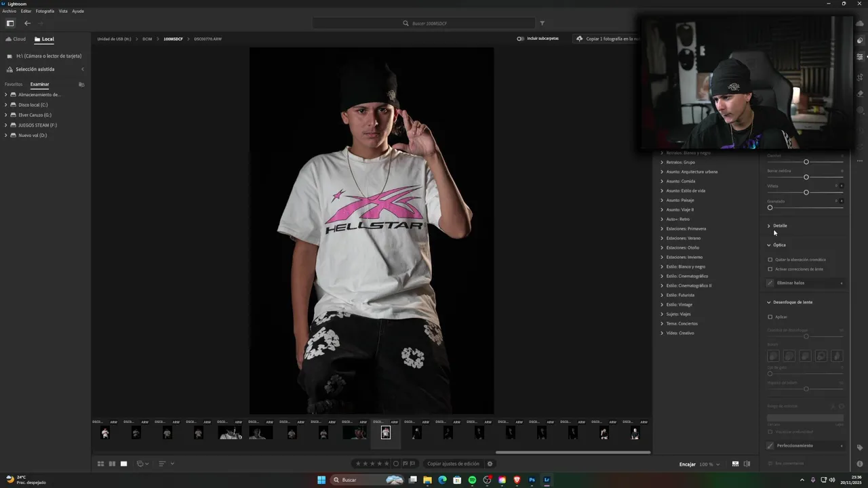Click the Buscar 100MSDCF search field
Viewport: 868px width, 488px height.
424,23
